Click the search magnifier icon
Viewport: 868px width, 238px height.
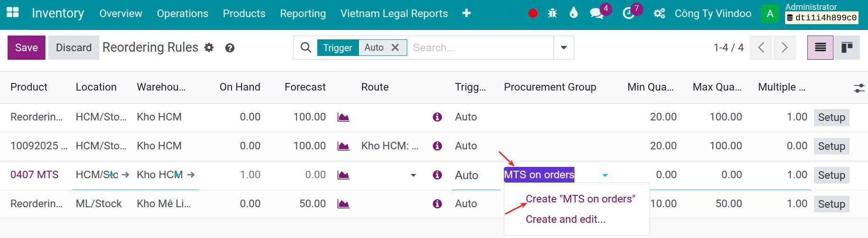click(306, 47)
